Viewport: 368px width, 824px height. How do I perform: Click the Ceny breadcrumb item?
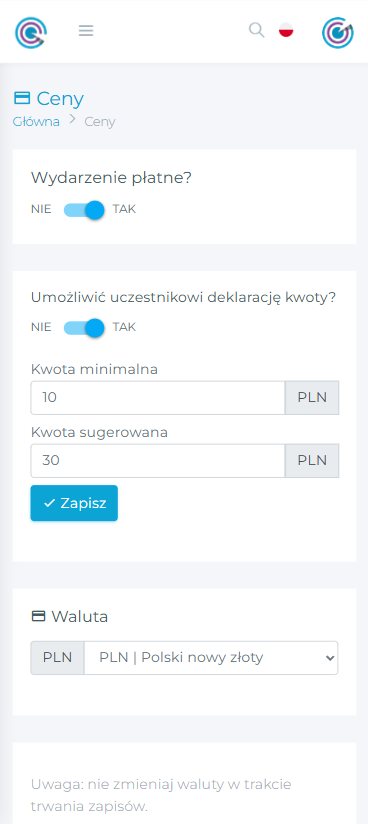tap(100, 122)
